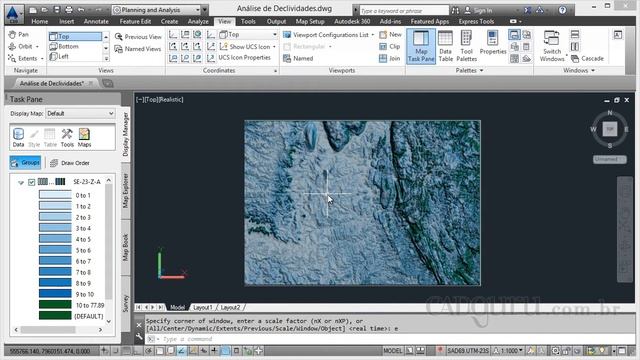The image size is (640, 360).
Task: Expand the Palettes panel dropdown
Action: tap(469, 70)
